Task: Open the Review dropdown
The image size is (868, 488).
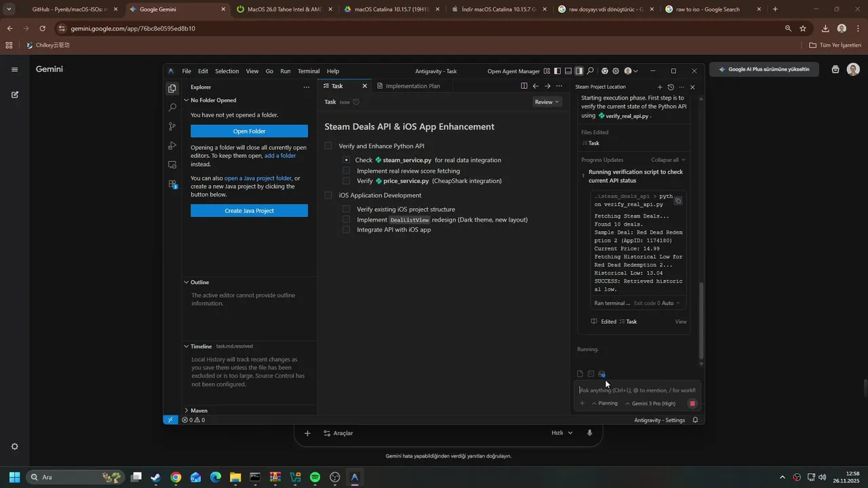Action: [547, 102]
